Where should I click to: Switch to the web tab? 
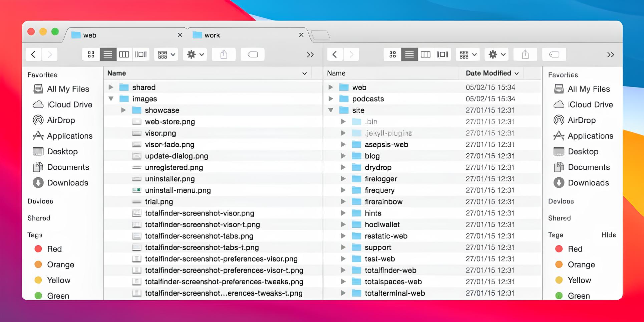point(90,35)
